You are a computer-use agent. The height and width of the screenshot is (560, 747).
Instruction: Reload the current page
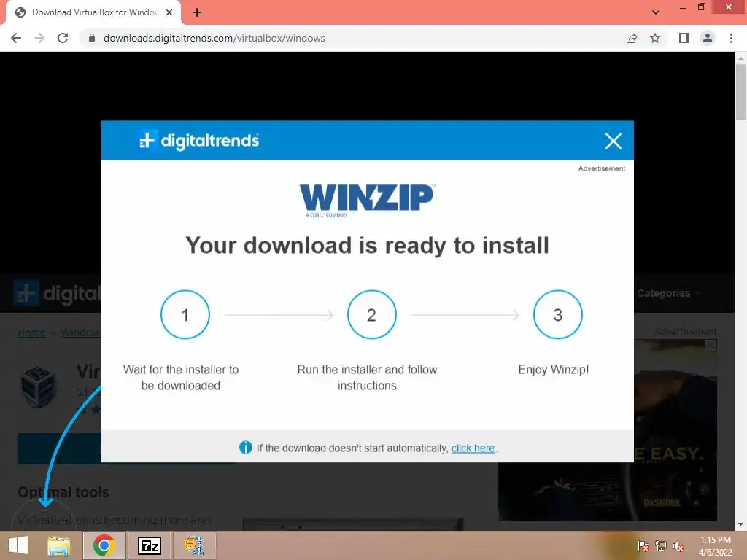(x=63, y=38)
